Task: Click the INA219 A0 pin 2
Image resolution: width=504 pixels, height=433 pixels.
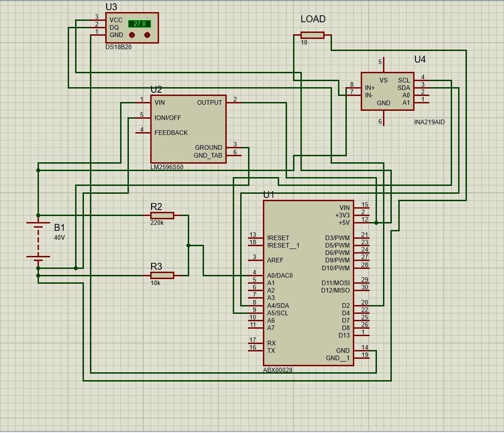Action: (422, 95)
